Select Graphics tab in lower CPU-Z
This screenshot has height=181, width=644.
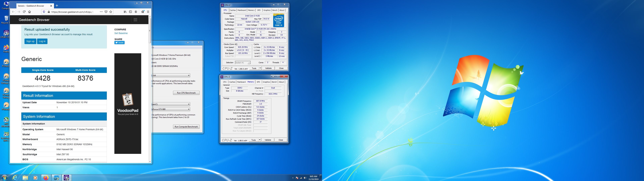tap(266, 82)
